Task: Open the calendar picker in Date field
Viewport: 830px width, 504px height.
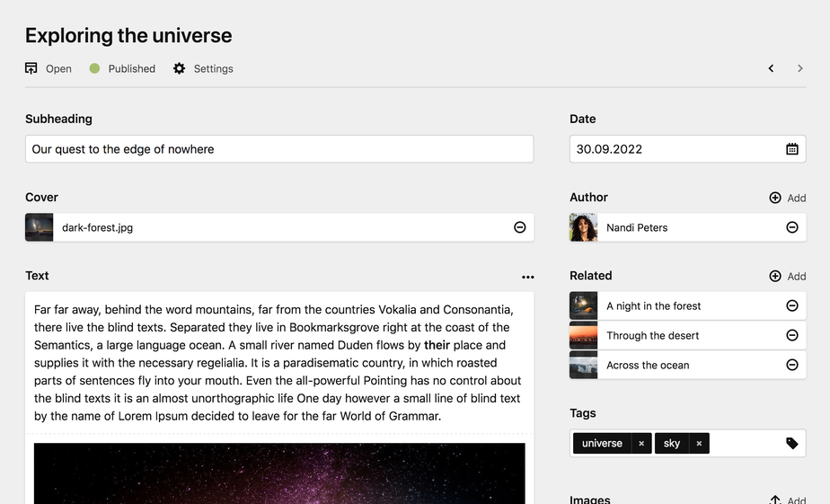Action: (x=791, y=149)
